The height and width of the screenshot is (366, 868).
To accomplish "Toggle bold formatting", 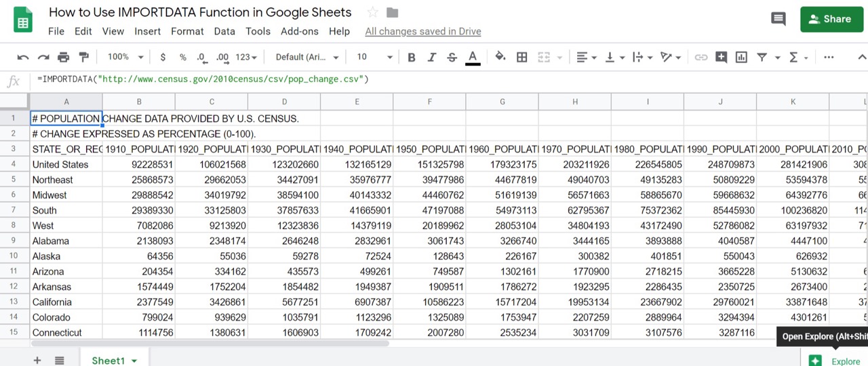I will 412,58.
